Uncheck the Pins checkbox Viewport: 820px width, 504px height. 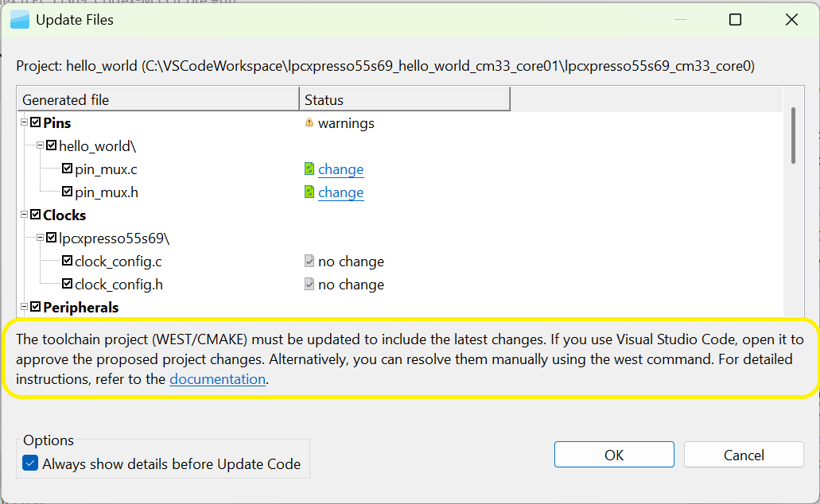click(x=35, y=122)
